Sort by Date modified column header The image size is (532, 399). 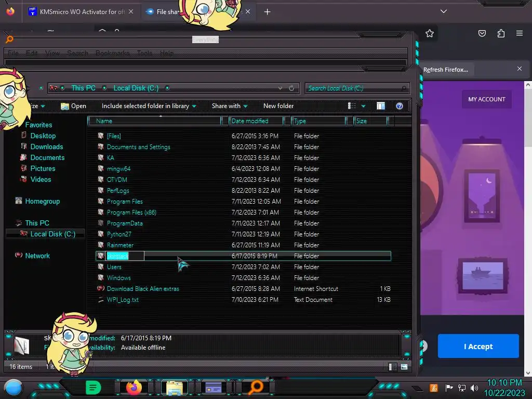256,121
